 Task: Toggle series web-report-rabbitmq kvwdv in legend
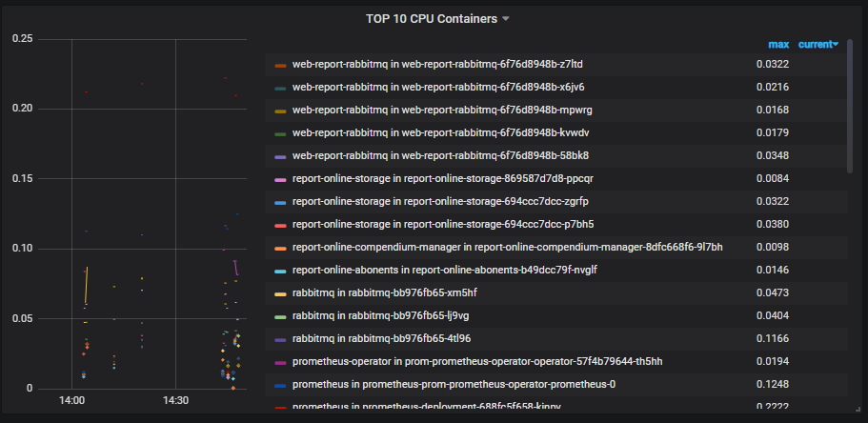[440, 132]
